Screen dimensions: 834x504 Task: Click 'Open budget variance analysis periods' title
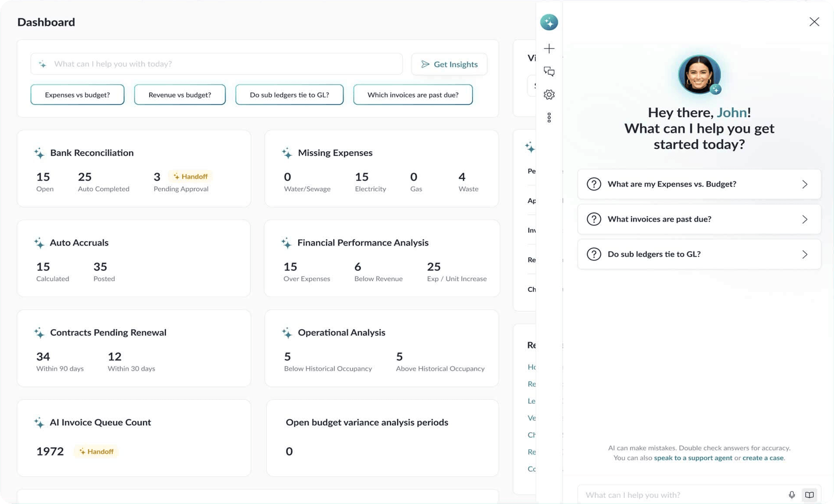(367, 422)
